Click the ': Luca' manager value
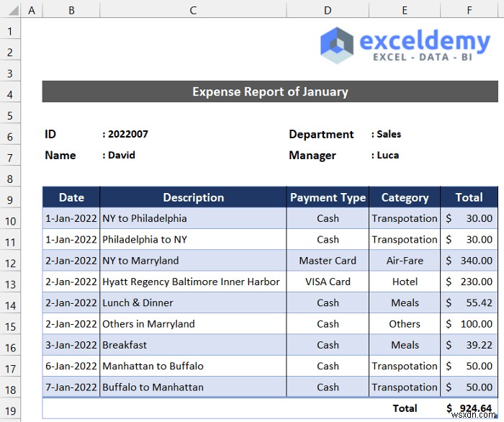This screenshot has width=504, height=422. pyautogui.click(x=385, y=156)
